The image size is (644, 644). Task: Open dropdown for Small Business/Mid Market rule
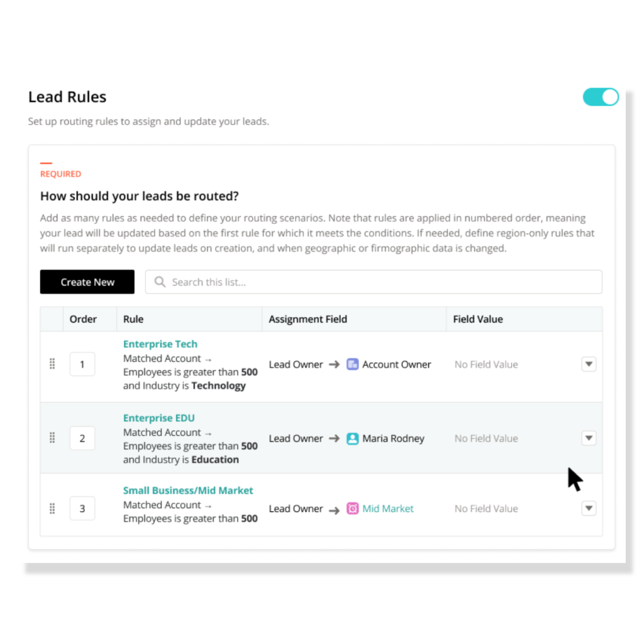click(x=589, y=508)
